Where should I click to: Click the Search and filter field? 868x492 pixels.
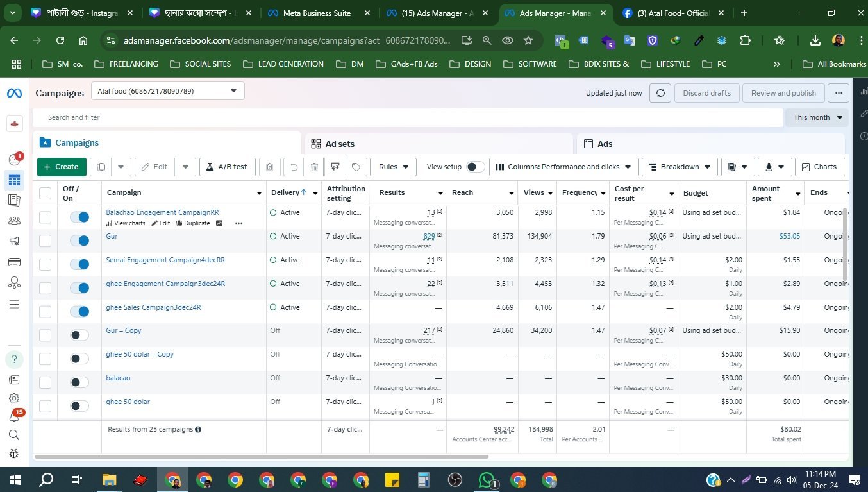point(256,117)
